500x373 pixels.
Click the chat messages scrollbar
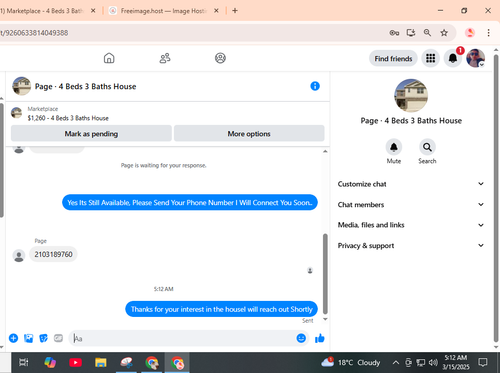tap(325, 274)
